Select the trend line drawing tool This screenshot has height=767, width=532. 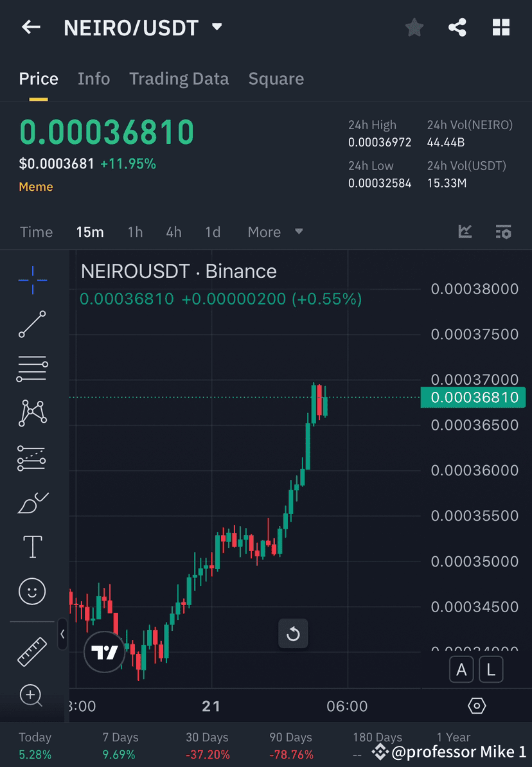click(x=32, y=324)
